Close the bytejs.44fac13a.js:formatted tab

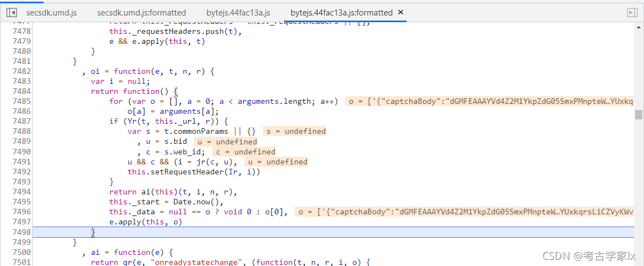[401, 12]
